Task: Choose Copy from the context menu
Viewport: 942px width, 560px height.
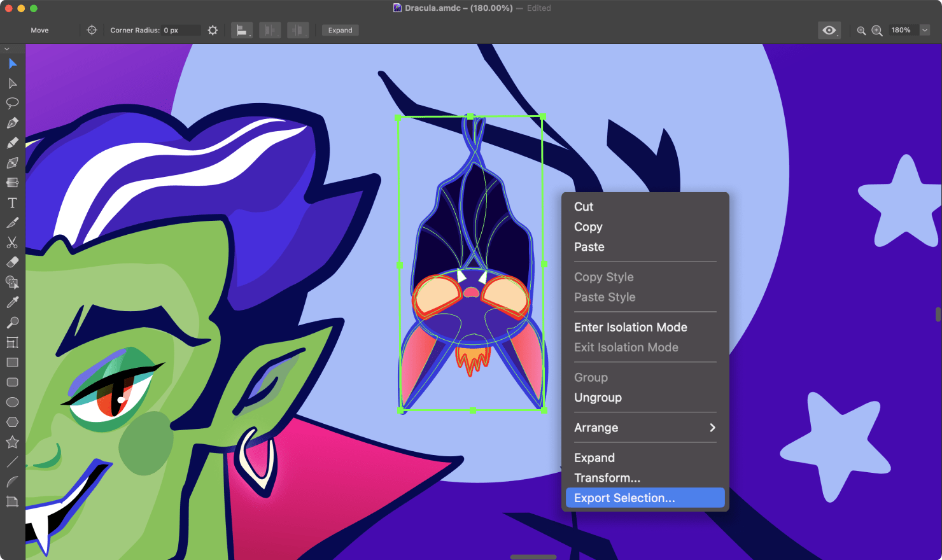Action: [645, 227]
